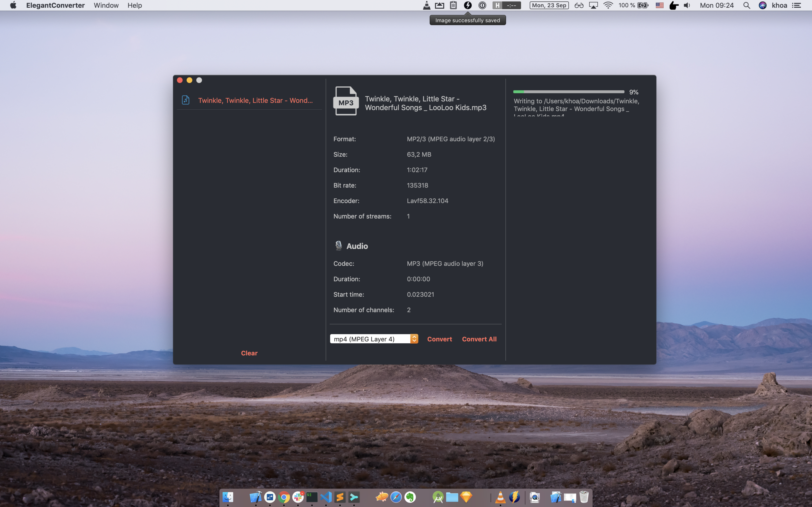The image size is (812, 507).
Task: Open Evernote from the dock
Action: (x=410, y=497)
